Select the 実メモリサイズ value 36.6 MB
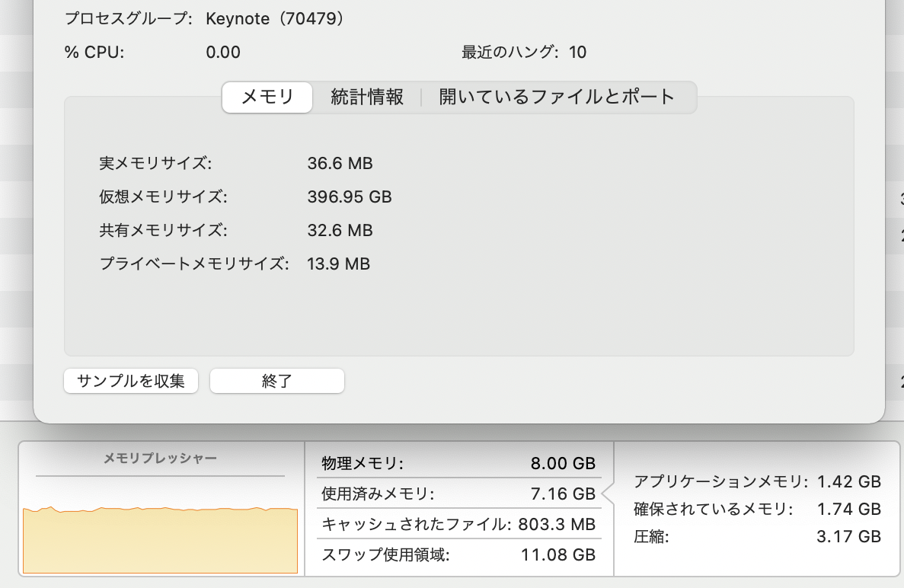Viewport: 904px width, 588px height. [340, 163]
